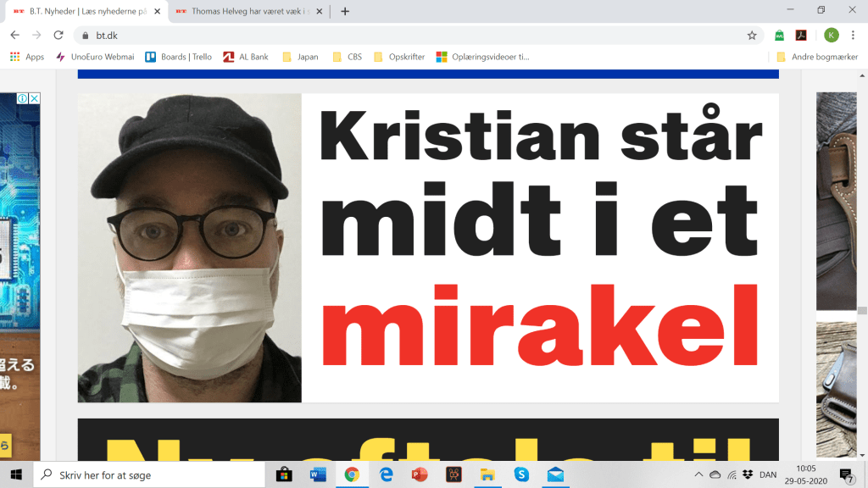The image size is (868, 488).
Task: Switch to the Thomas Helveg tab
Action: (x=242, y=11)
